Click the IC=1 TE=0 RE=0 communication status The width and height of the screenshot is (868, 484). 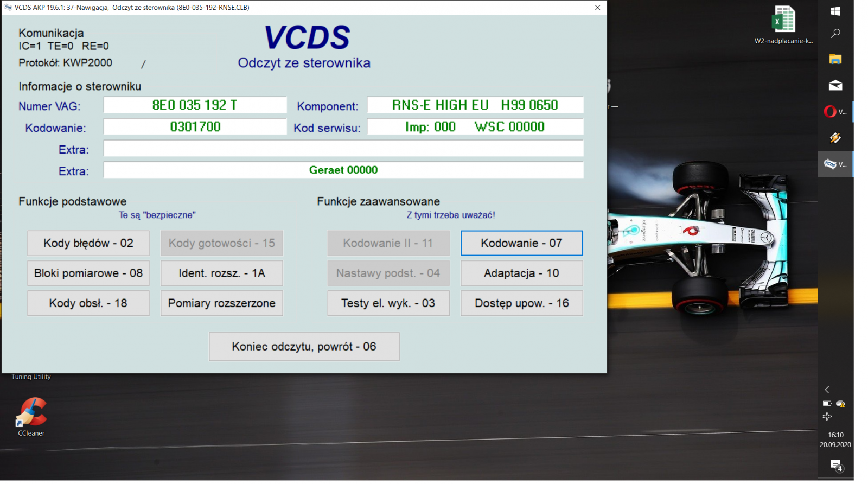point(64,47)
